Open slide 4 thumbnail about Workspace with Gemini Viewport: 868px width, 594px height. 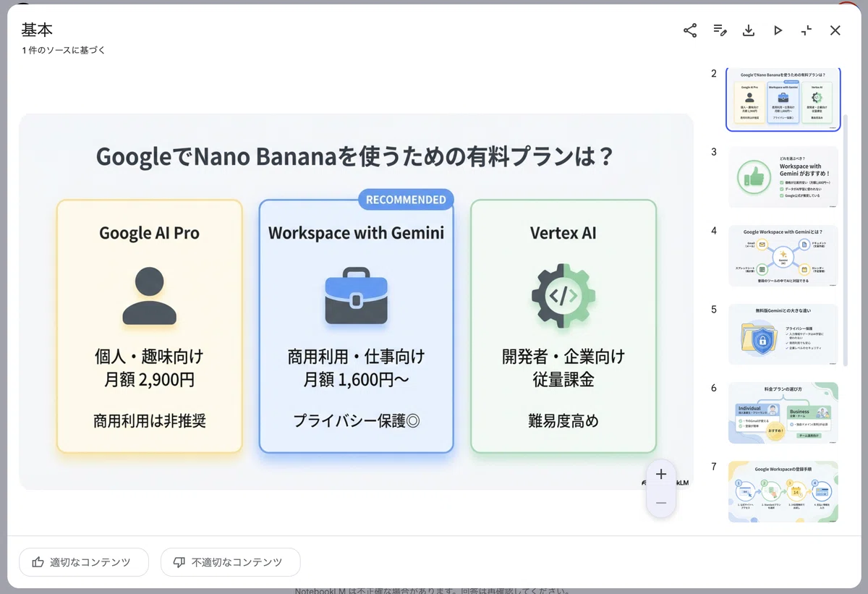pyautogui.click(x=783, y=255)
